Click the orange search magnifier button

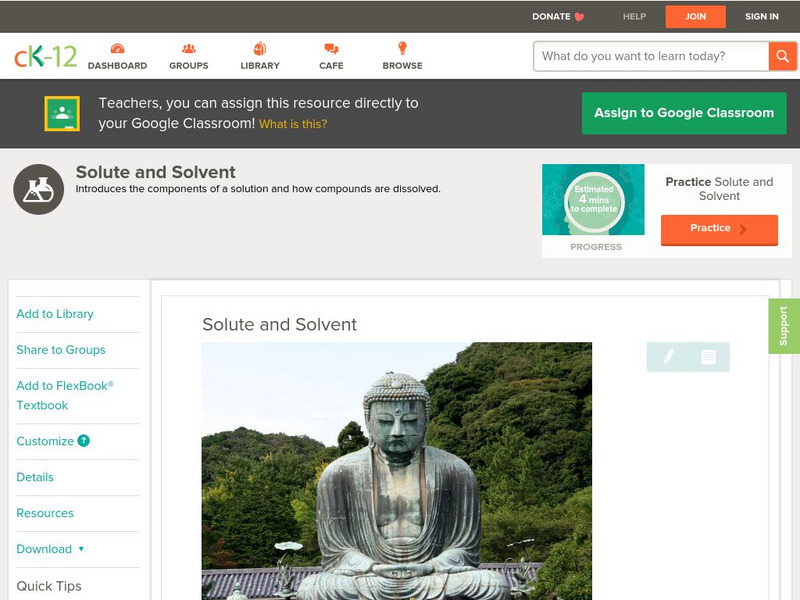point(782,56)
